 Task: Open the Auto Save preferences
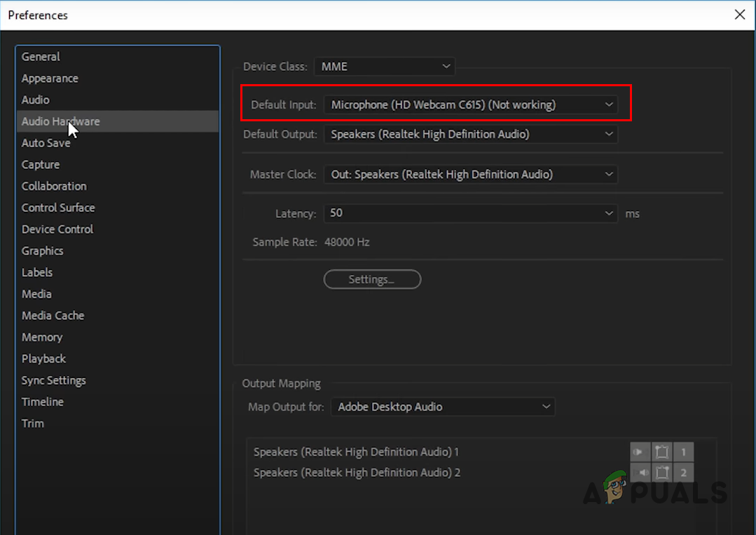point(46,142)
